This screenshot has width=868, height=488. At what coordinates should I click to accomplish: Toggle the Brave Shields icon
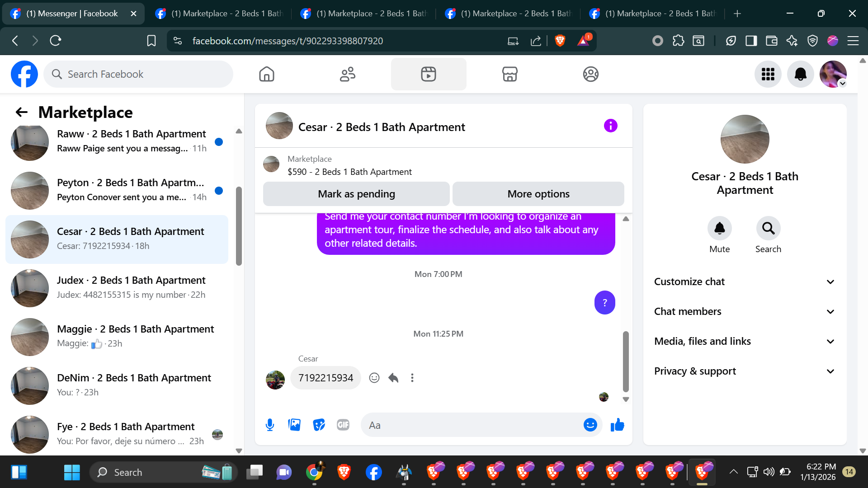point(560,41)
